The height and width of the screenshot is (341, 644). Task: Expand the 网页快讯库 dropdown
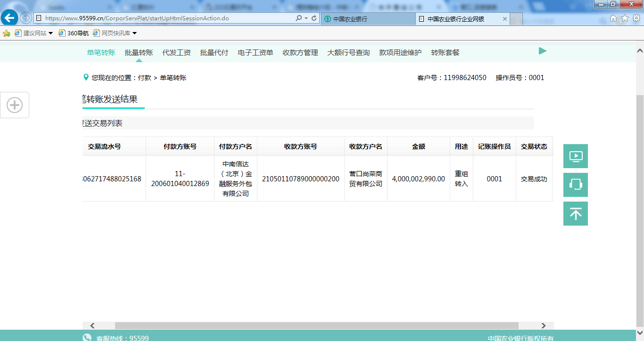(134, 33)
